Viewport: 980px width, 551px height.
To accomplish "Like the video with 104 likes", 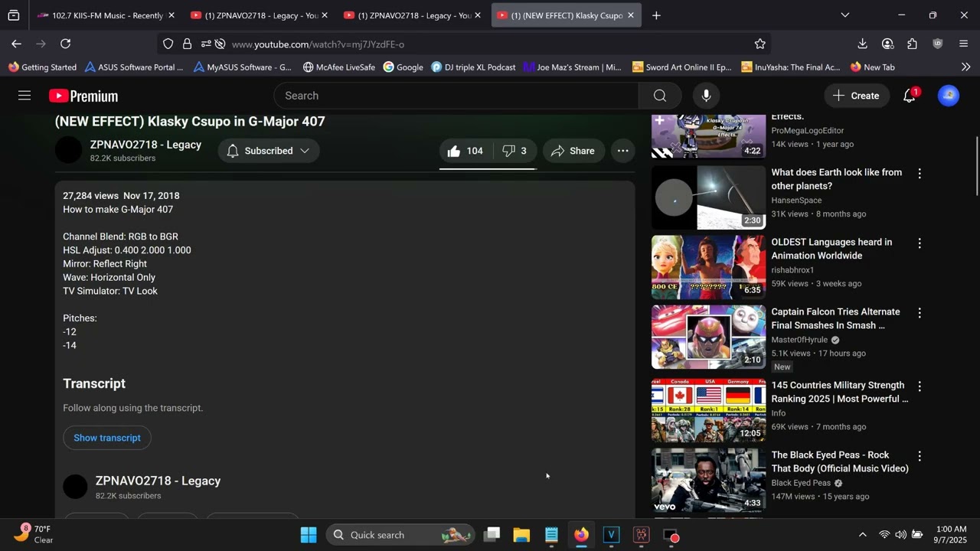I will coord(465,151).
